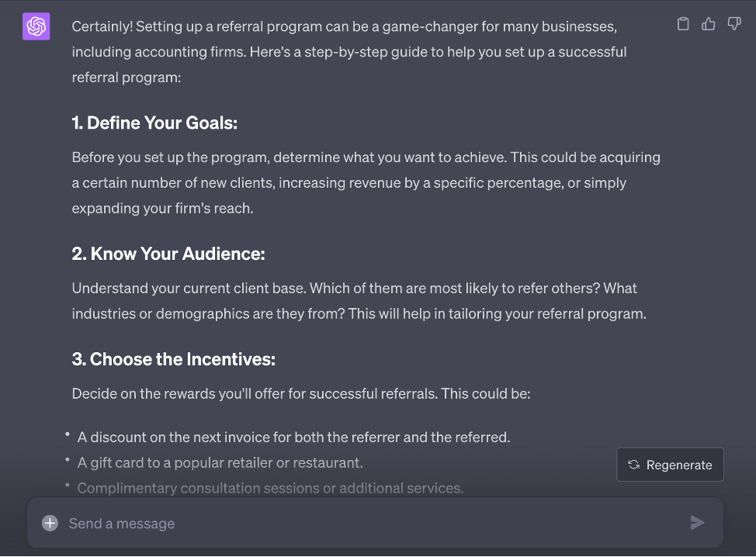
Task: Give the response a thumbs up
Action: 709,24
